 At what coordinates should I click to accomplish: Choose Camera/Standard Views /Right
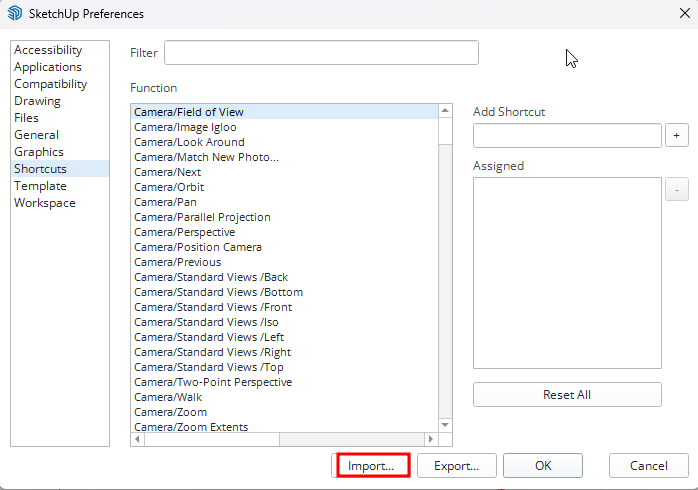coord(285,352)
